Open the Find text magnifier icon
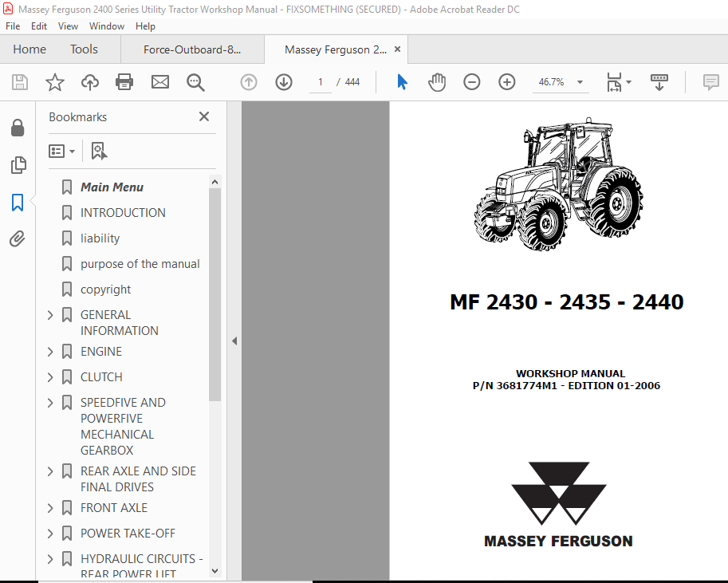Screen dimensions: 728x583 195,82
